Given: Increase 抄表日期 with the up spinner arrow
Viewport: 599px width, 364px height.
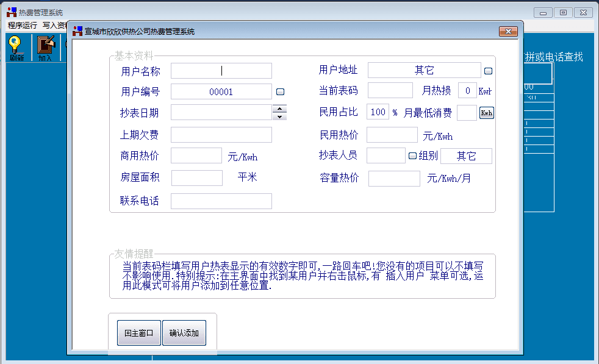Looking at the screenshot, I should [x=279, y=109].
